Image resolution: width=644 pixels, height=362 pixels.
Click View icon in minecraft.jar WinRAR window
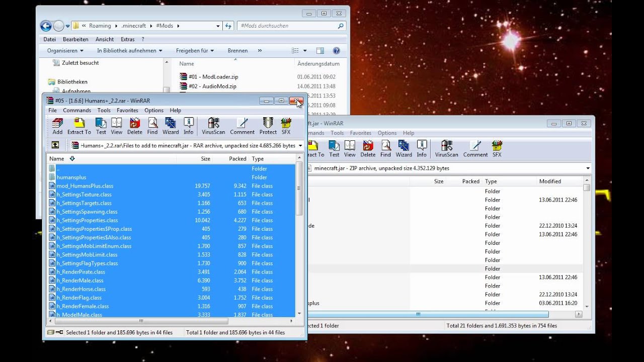(350, 148)
